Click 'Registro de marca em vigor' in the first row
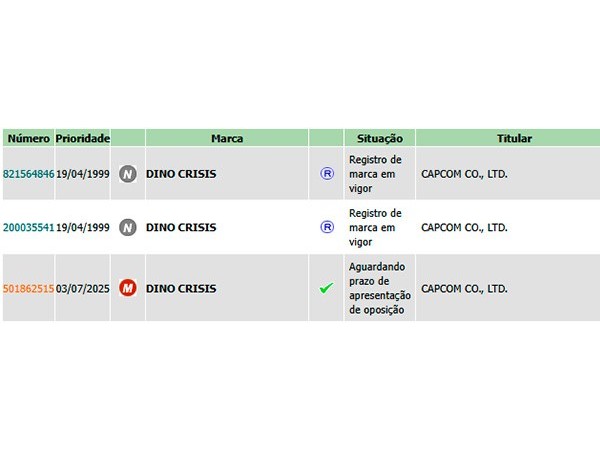This screenshot has height=450, width=600. pos(375,174)
